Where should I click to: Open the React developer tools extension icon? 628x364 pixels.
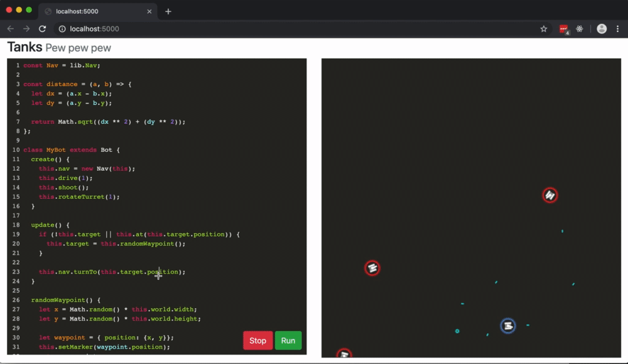[x=580, y=29]
